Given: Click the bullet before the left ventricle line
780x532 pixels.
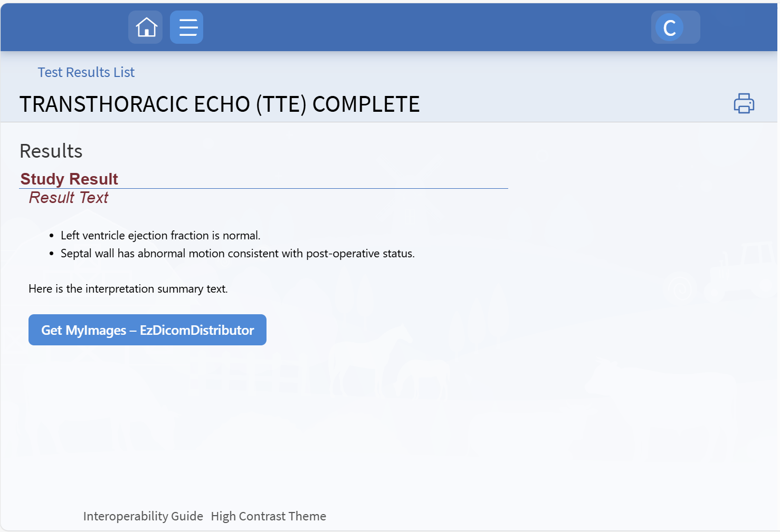Looking at the screenshot, I should point(52,236).
